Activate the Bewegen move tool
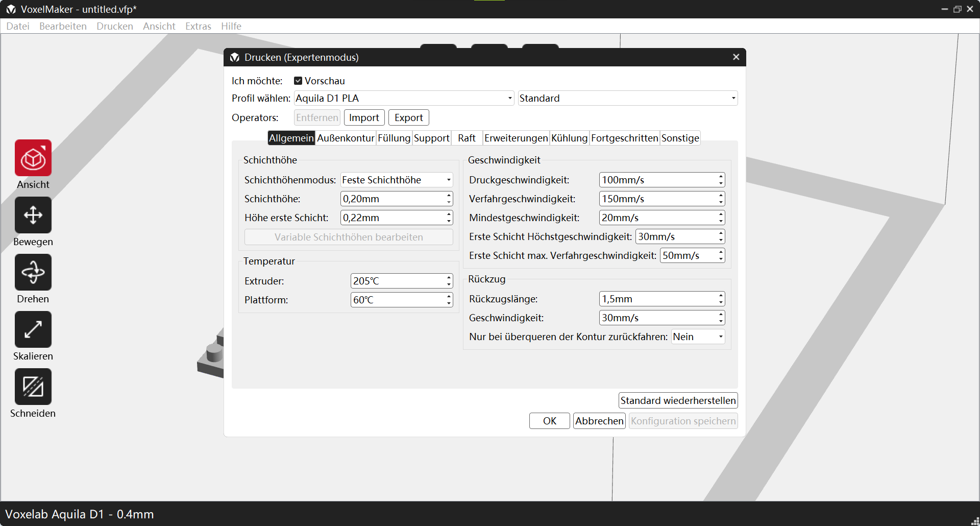 (x=33, y=216)
